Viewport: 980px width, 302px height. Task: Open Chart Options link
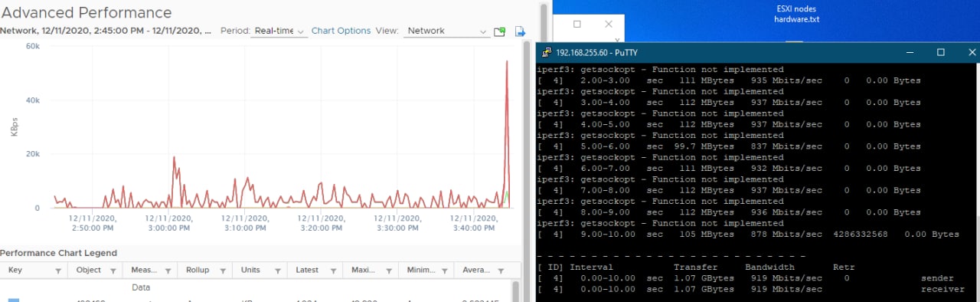341,31
